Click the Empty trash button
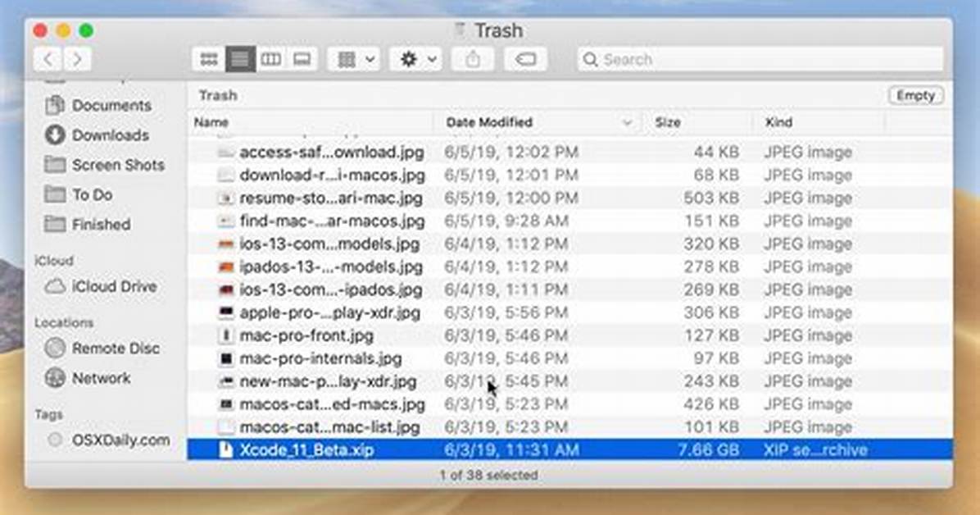Image resolution: width=980 pixels, height=515 pixels. click(915, 95)
